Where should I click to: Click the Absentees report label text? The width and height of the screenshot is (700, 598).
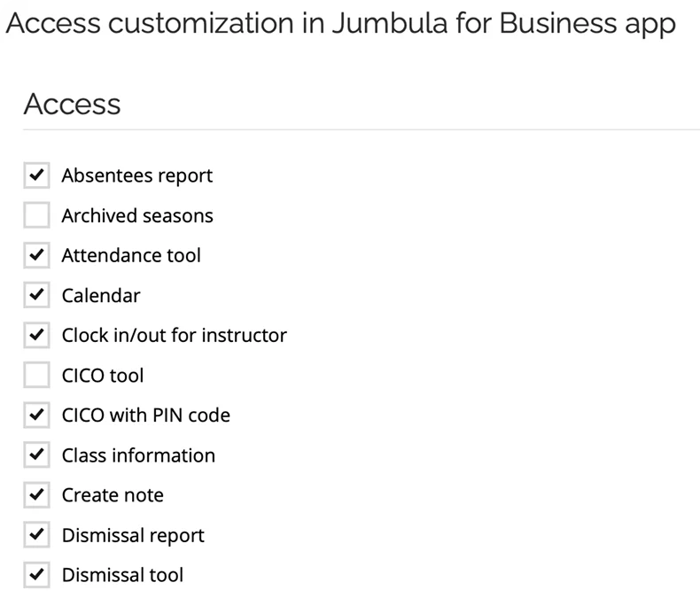(x=136, y=175)
